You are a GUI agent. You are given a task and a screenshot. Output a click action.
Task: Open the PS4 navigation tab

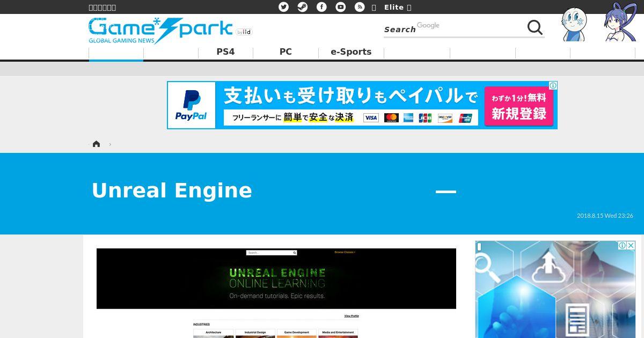click(x=225, y=52)
